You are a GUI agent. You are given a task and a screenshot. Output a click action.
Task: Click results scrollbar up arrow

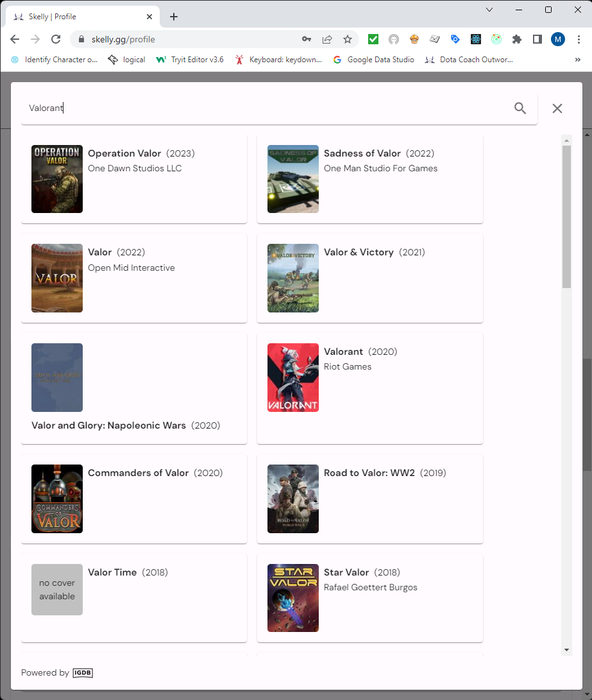tap(566, 140)
